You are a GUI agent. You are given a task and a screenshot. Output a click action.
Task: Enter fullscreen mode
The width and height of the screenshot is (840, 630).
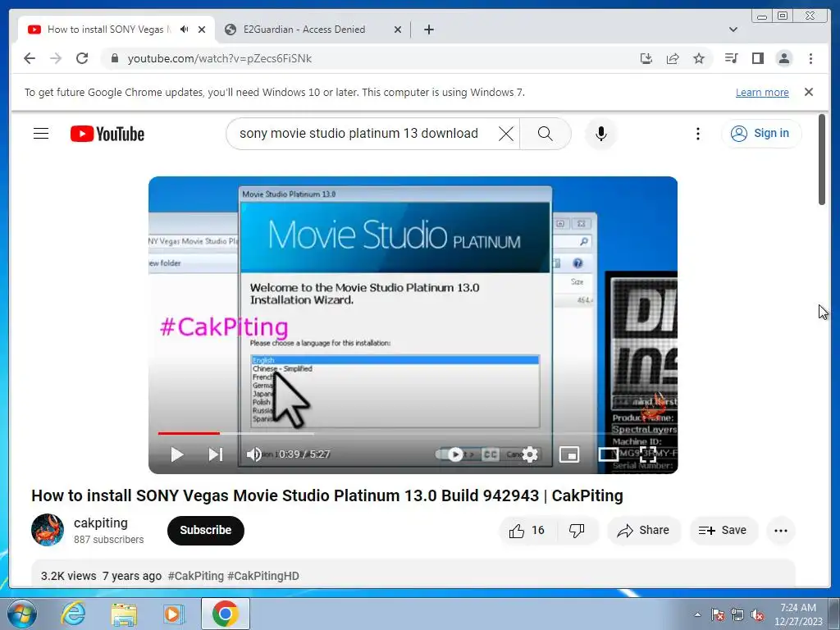point(648,454)
